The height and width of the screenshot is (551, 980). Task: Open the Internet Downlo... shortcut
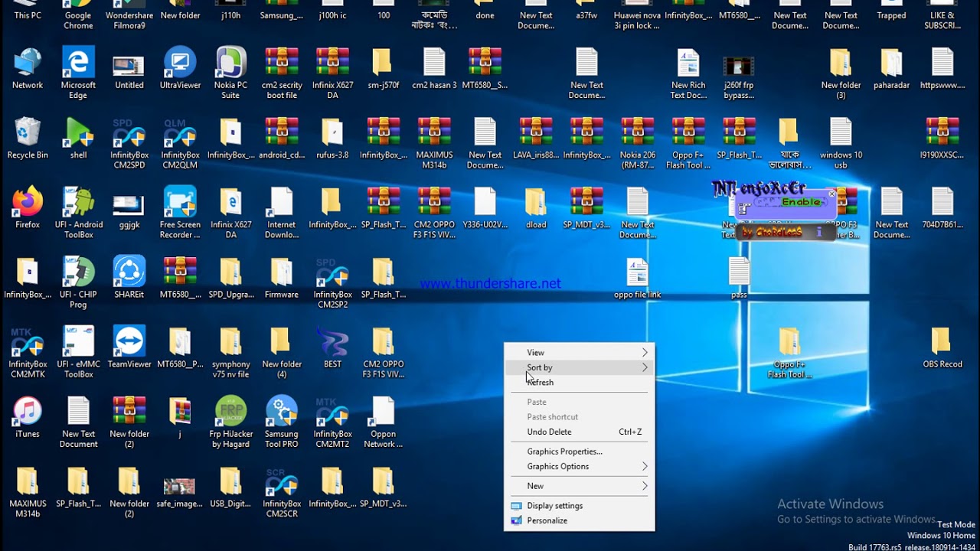[281, 201]
